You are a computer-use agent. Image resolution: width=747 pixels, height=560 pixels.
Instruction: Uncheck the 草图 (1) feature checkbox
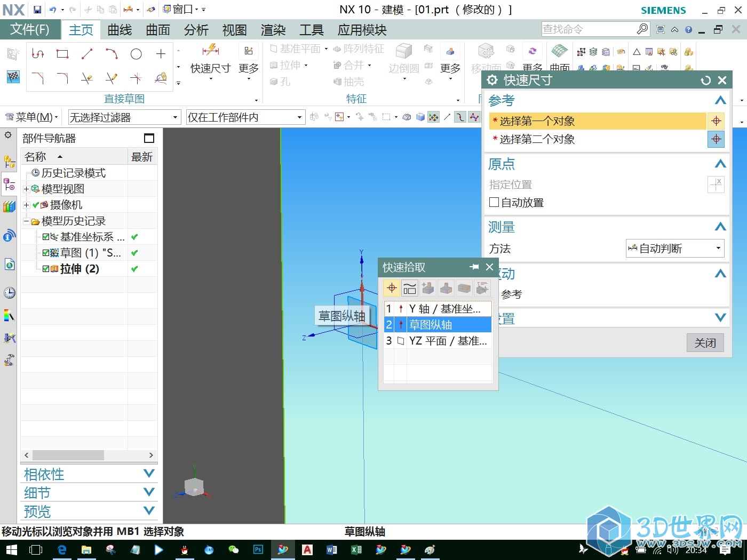coord(46,253)
